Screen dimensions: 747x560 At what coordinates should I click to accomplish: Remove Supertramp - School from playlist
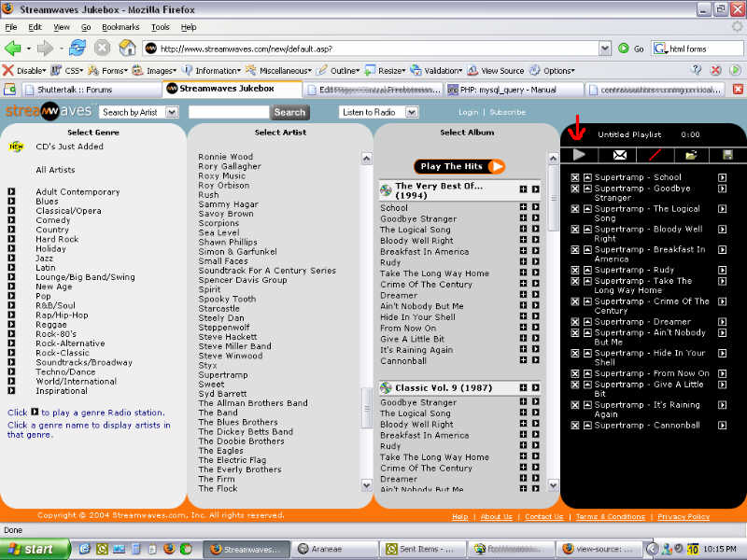coord(575,177)
